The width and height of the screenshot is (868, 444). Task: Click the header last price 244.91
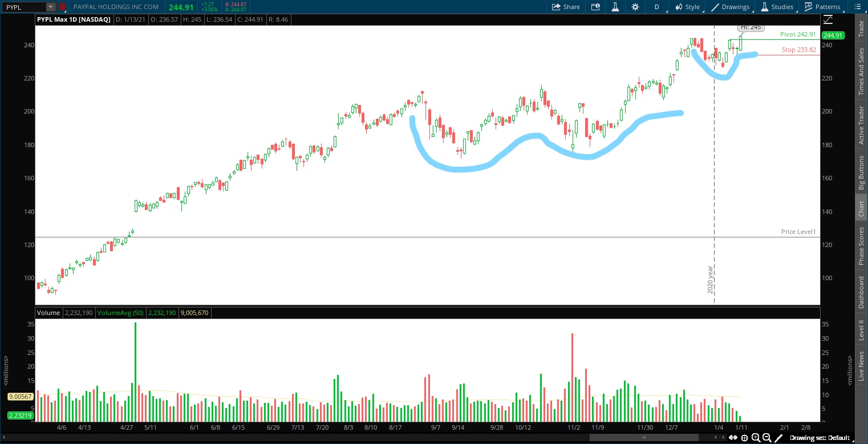[182, 7]
